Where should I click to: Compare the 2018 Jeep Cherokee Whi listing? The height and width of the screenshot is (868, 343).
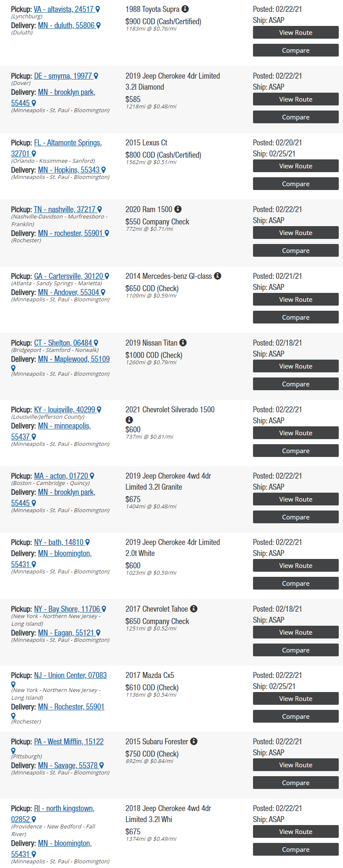click(x=296, y=849)
